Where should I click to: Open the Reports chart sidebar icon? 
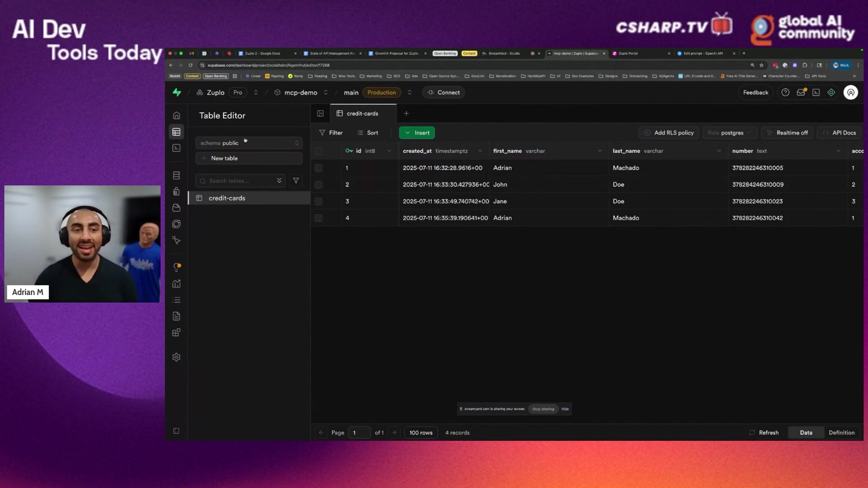pos(176,284)
